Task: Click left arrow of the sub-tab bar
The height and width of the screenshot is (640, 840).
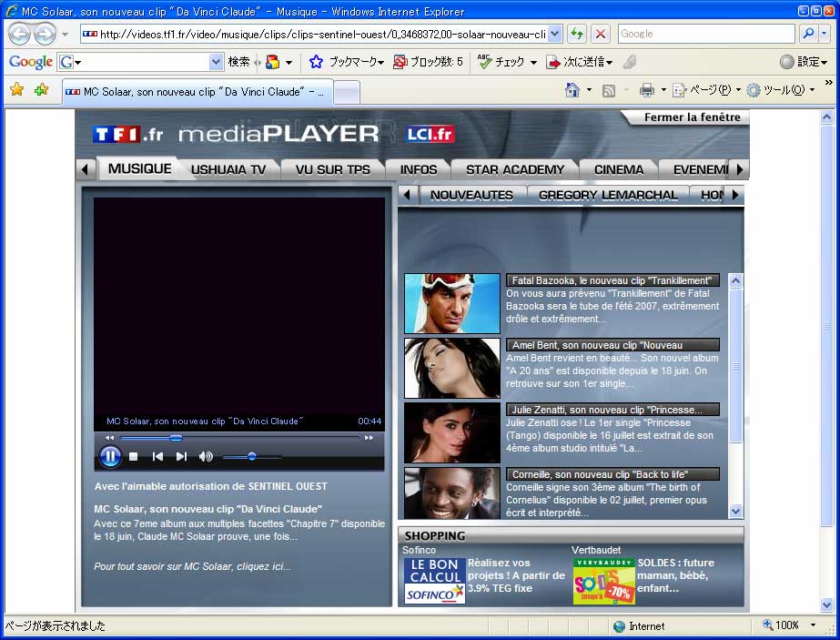Action: (x=407, y=195)
